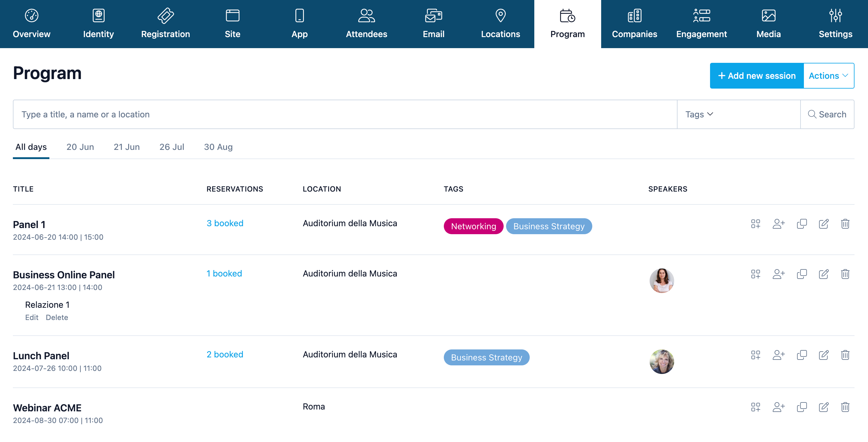Add a person to Webinar ACME
The height and width of the screenshot is (442, 868).
tap(779, 407)
